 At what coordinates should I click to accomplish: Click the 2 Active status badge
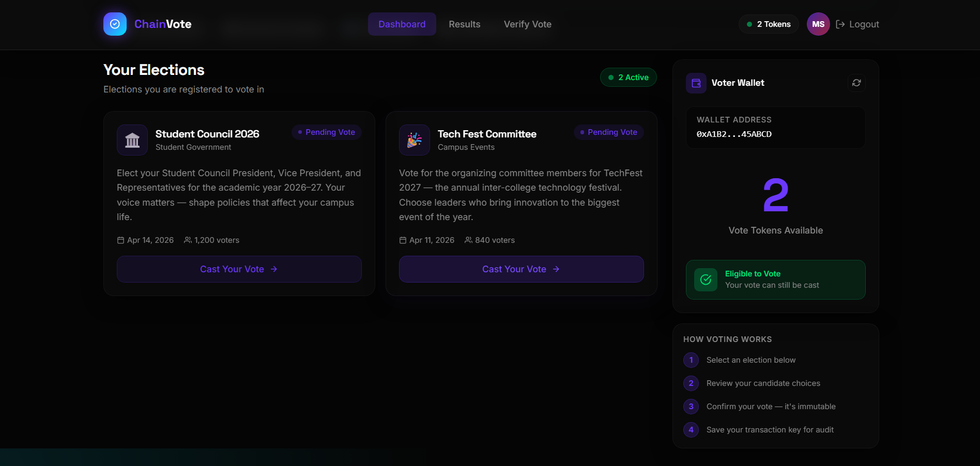pos(628,77)
